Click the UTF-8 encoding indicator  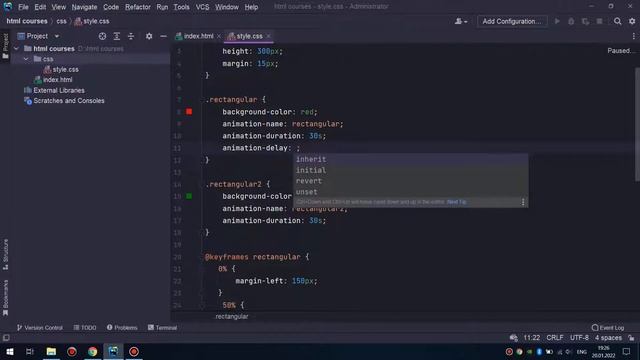point(579,338)
